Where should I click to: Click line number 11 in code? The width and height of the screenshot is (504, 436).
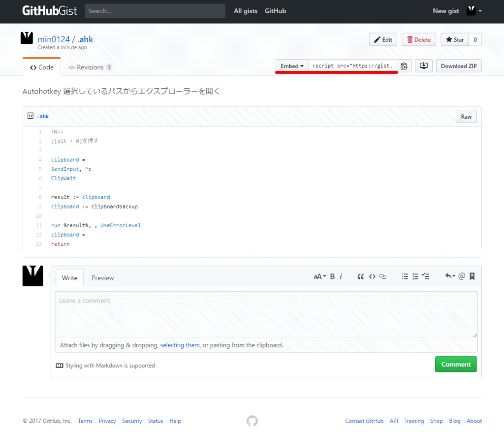[x=38, y=225]
